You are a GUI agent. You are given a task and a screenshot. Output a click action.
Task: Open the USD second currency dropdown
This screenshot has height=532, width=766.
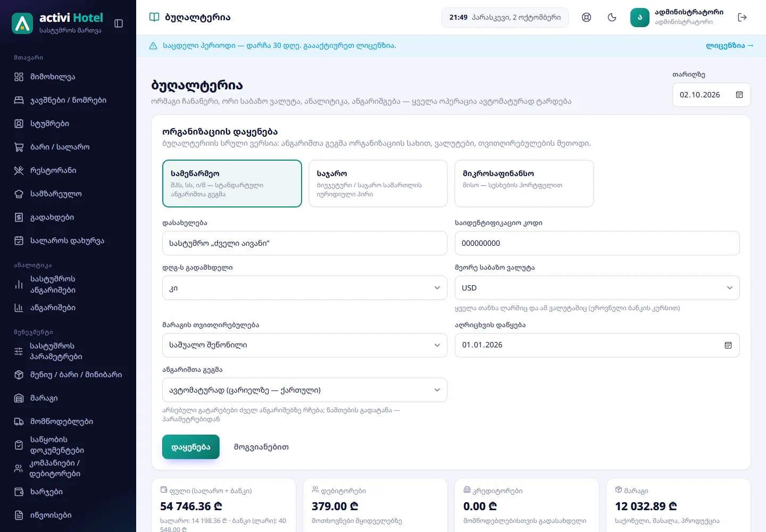coord(597,288)
